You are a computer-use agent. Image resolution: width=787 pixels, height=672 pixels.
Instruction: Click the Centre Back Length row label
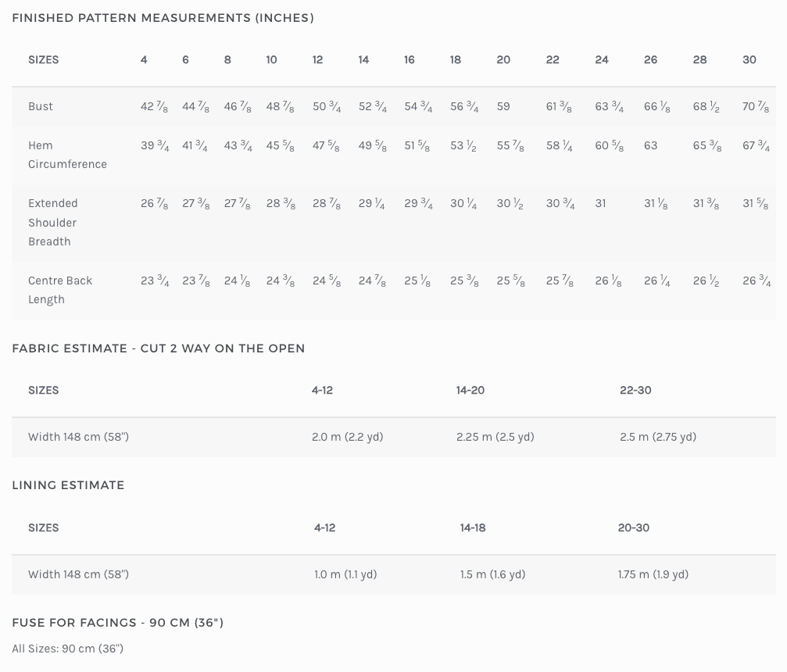(60, 289)
